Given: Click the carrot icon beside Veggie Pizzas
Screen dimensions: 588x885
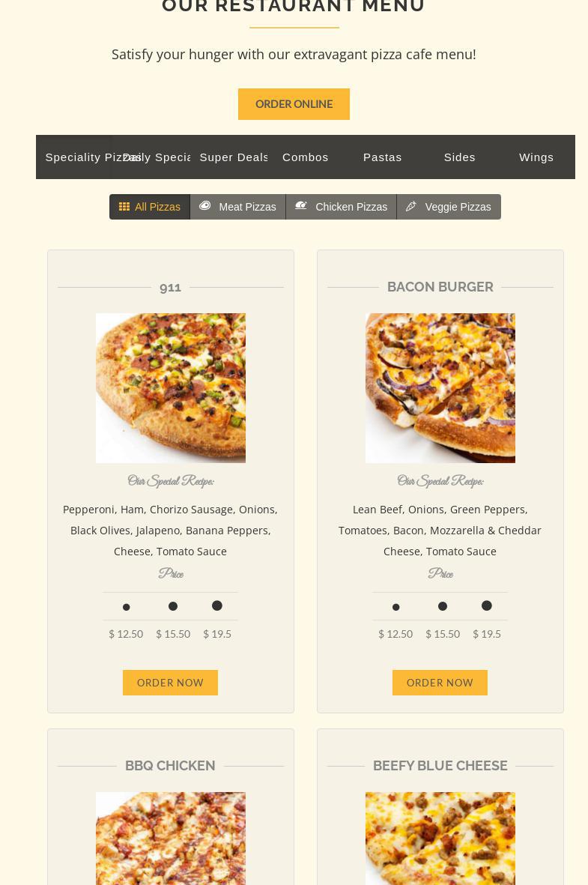Looking at the screenshot, I should [x=411, y=207].
